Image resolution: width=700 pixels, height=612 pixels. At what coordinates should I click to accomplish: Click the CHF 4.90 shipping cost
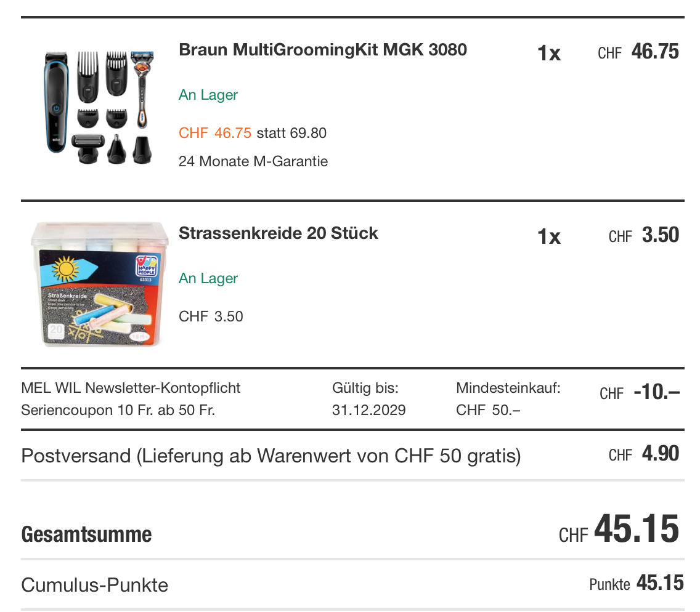[x=644, y=454]
